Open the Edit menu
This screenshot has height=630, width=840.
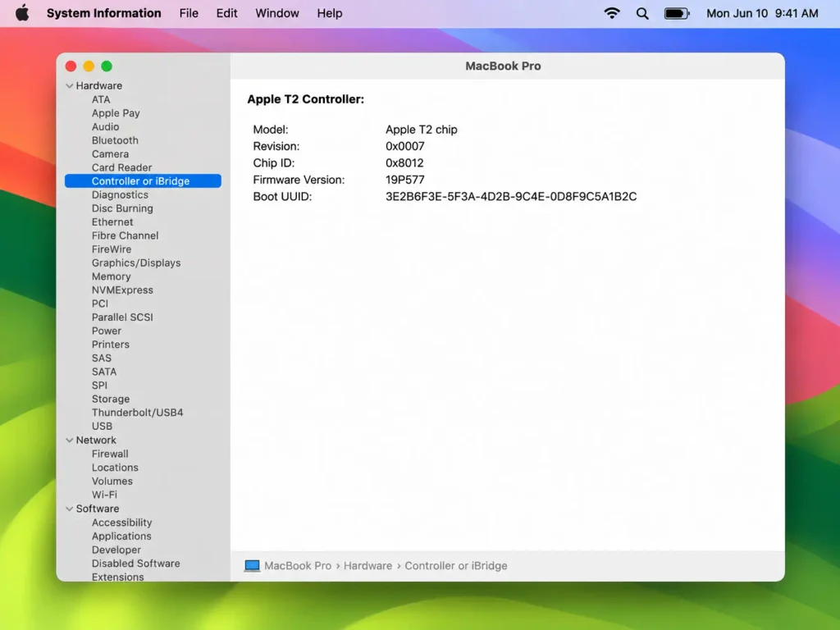pyautogui.click(x=226, y=13)
